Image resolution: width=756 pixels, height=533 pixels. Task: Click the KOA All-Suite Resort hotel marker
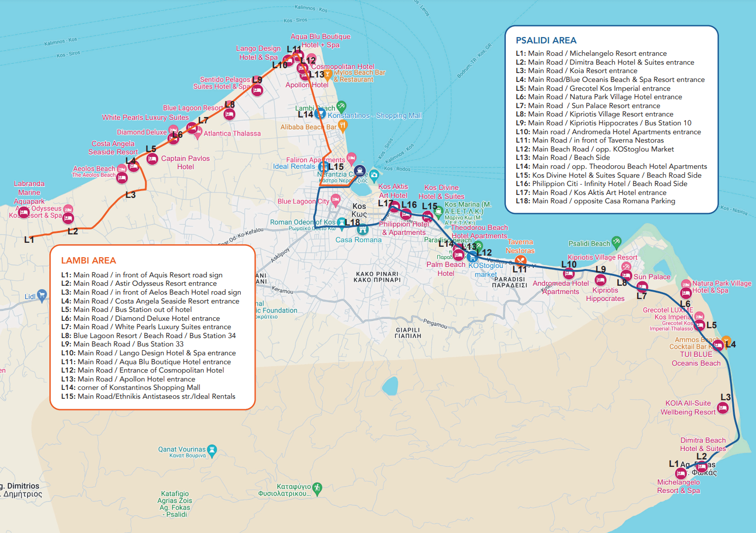coord(723,408)
